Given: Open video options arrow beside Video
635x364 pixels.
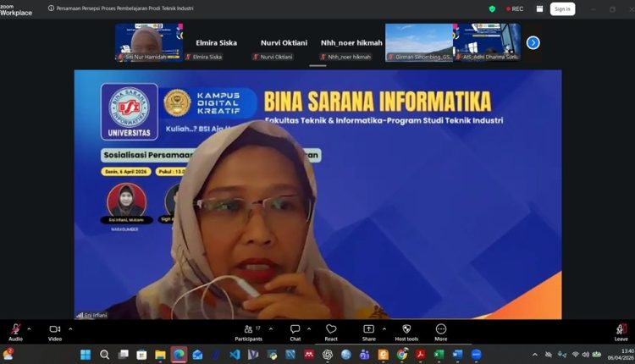Looking at the screenshot, I should [x=70, y=328].
